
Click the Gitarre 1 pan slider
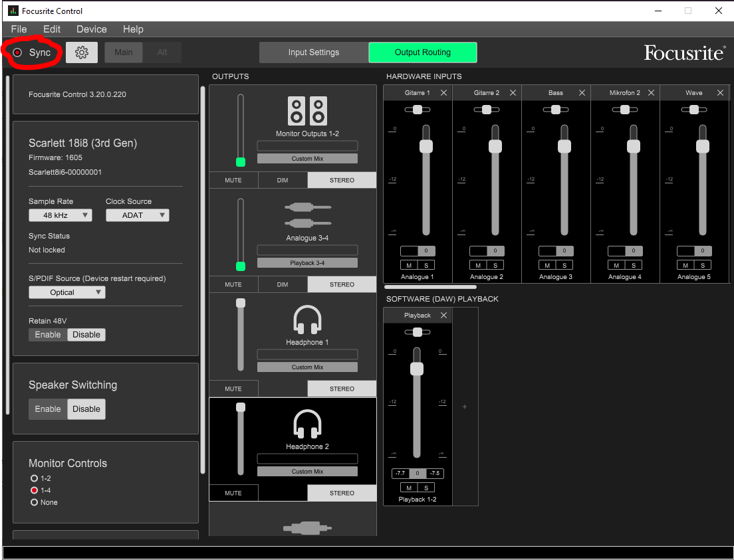pyautogui.click(x=417, y=110)
